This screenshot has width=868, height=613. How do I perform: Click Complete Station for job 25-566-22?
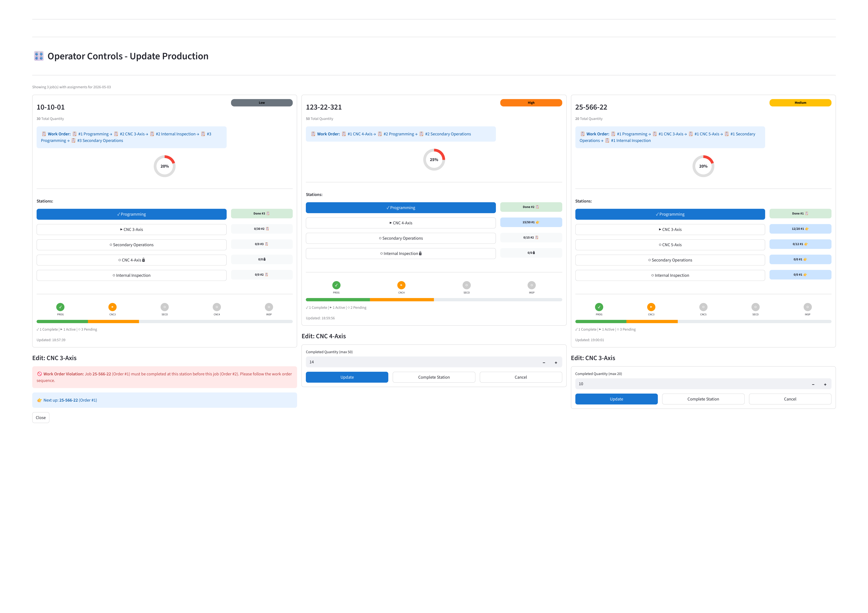click(x=703, y=399)
